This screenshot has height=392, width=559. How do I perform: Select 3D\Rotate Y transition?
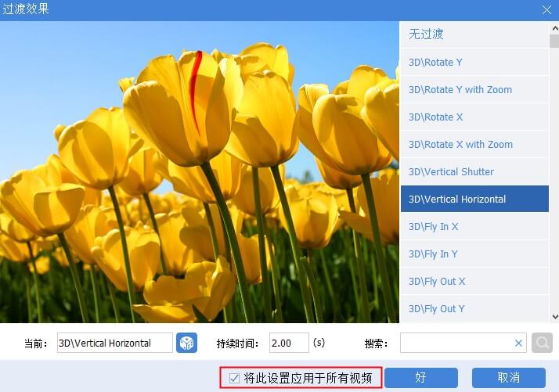pos(474,62)
